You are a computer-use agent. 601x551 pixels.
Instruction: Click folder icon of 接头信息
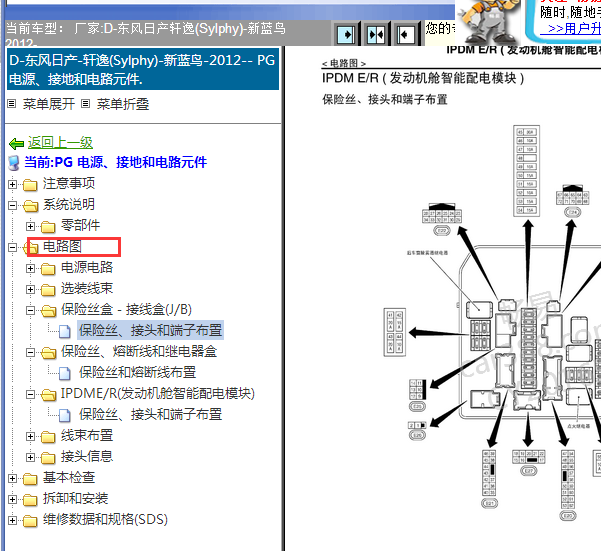click(48, 458)
